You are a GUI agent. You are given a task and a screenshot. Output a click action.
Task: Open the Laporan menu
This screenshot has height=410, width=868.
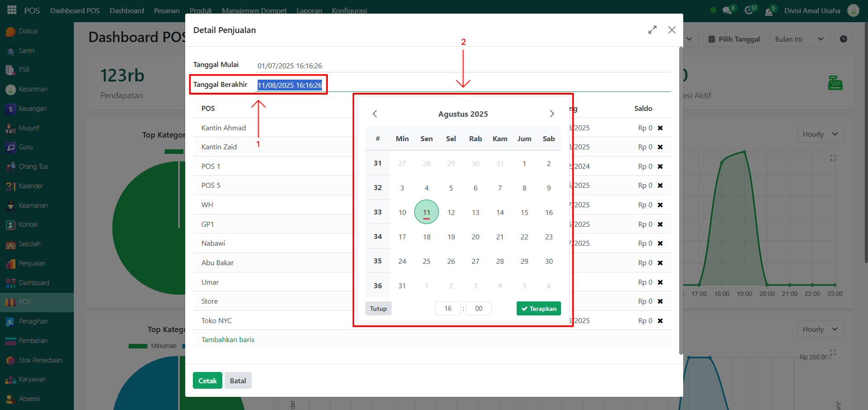point(309,10)
